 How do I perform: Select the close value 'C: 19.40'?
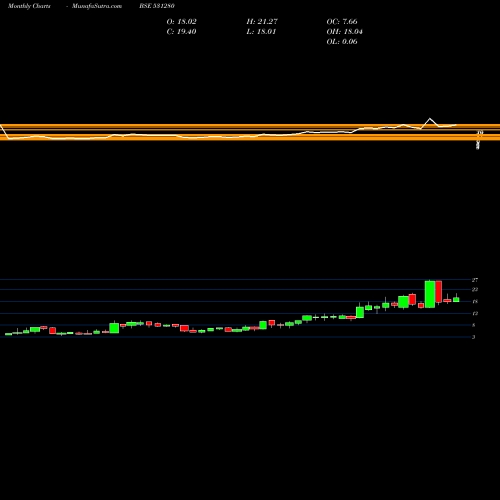[x=181, y=32]
